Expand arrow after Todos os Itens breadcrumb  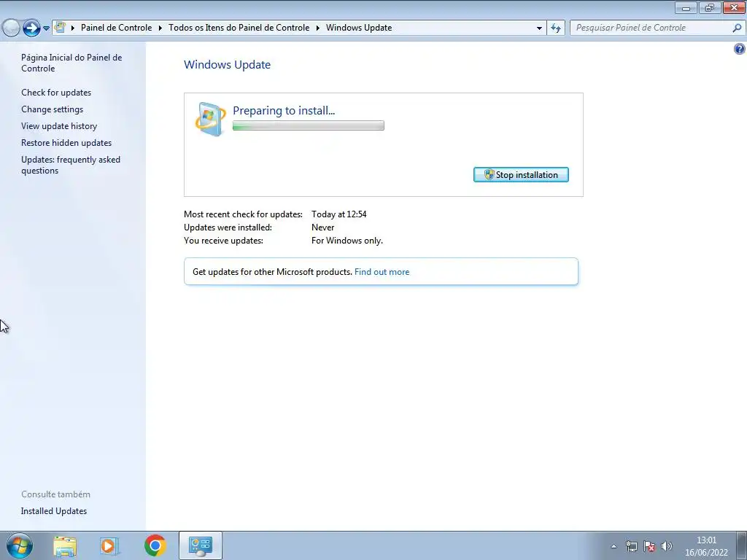tap(318, 28)
